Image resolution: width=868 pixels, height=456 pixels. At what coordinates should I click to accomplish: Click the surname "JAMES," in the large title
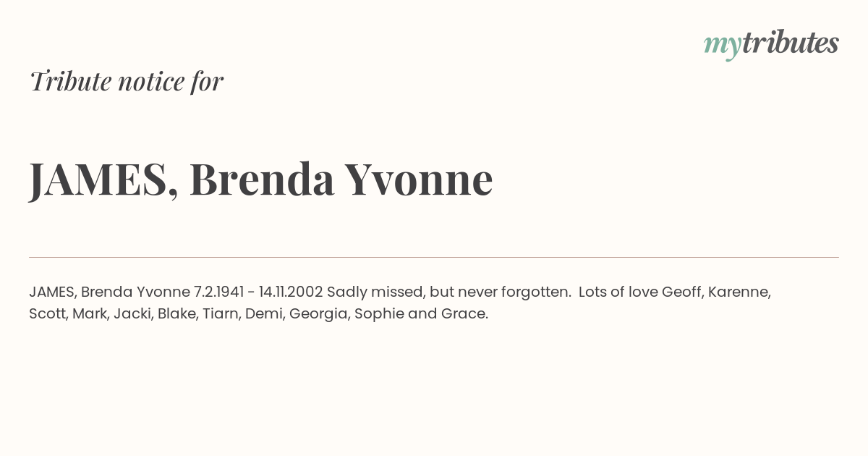tap(104, 180)
